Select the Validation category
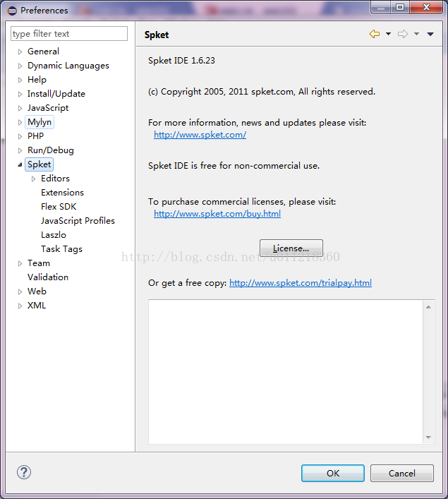Viewport: 448px width, 499px height. coord(48,277)
